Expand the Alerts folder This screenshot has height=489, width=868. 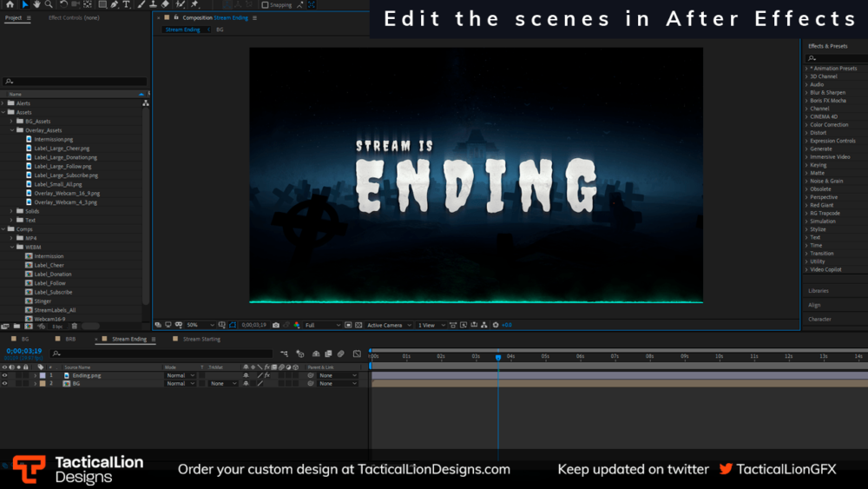pyautogui.click(x=3, y=103)
